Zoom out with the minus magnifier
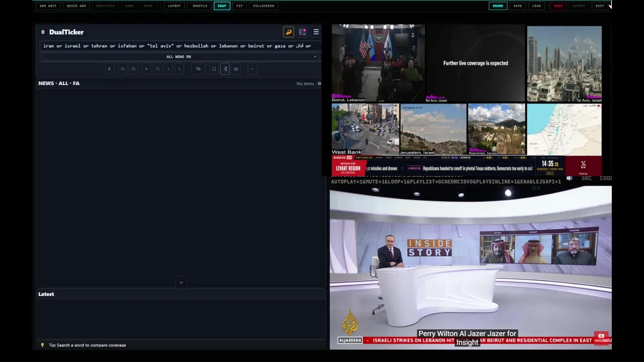Image resolution: width=644 pixels, height=362 pixels. click(122, 69)
